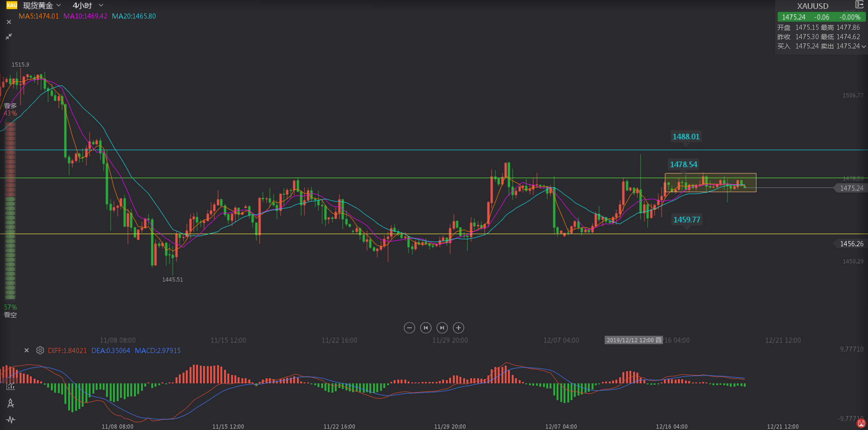Step chart to next candles
The image size is (868, 430).
click(442, 328)
